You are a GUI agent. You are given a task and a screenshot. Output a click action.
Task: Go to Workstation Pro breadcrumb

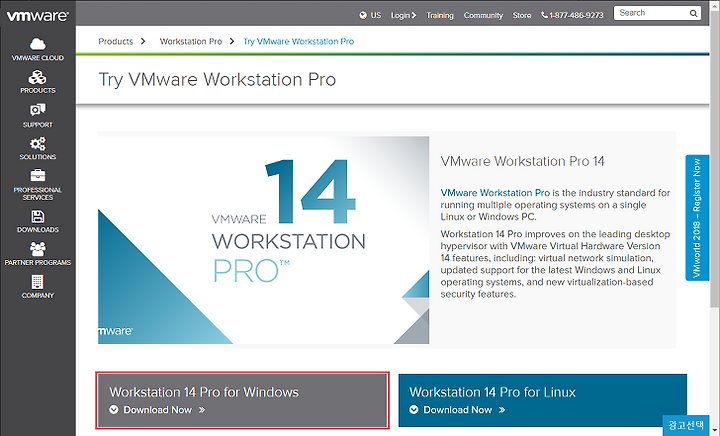click(191, 41)
